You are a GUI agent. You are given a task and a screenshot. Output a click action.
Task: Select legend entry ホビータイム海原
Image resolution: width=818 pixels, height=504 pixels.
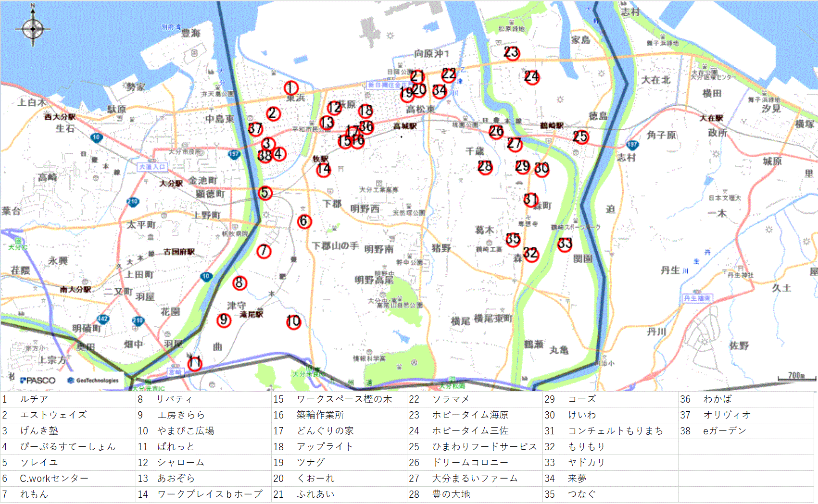[470, 415]
